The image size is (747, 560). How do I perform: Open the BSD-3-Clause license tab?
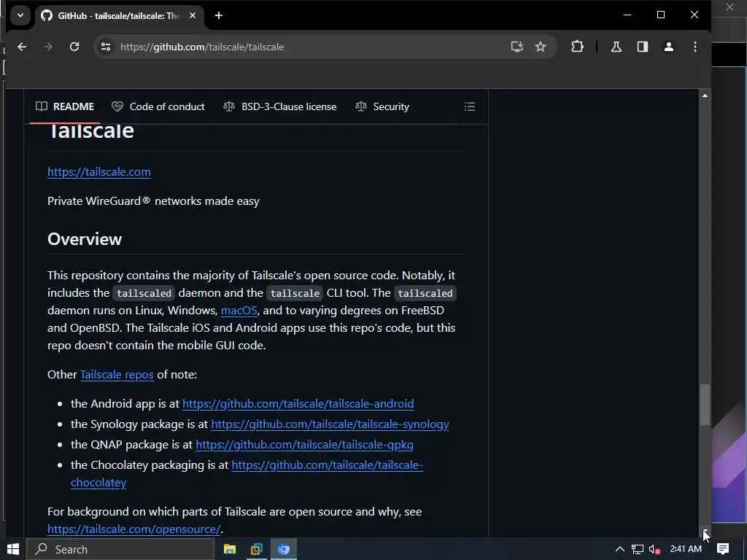pos(280,106)
